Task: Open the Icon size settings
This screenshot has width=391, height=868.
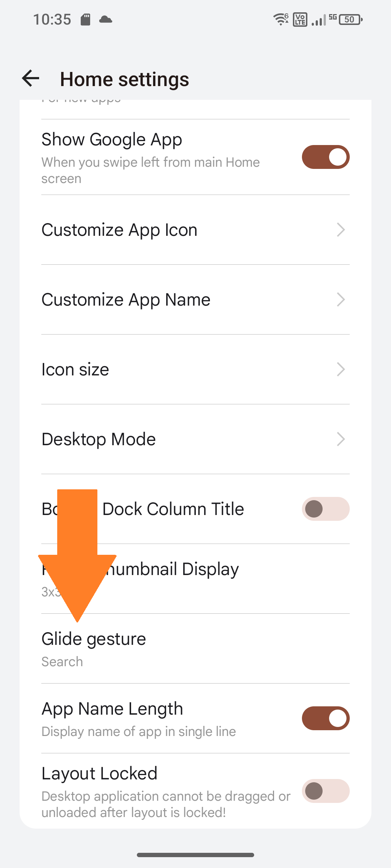Action: [x=195, y=369]
